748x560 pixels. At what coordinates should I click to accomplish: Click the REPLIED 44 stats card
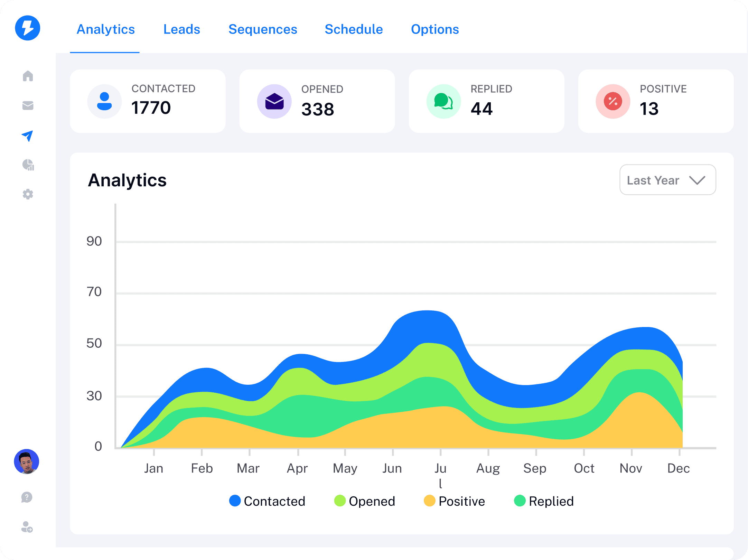(x=486, y=101)
